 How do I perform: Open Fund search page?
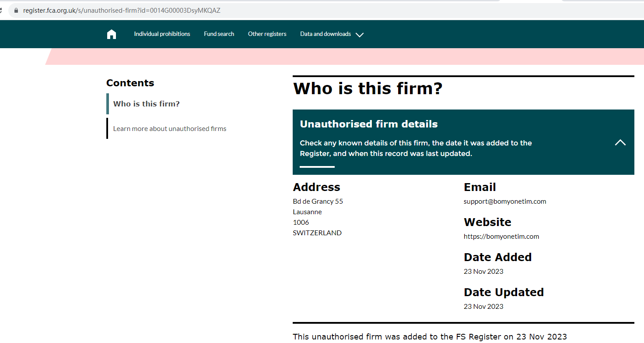(219, 34)
